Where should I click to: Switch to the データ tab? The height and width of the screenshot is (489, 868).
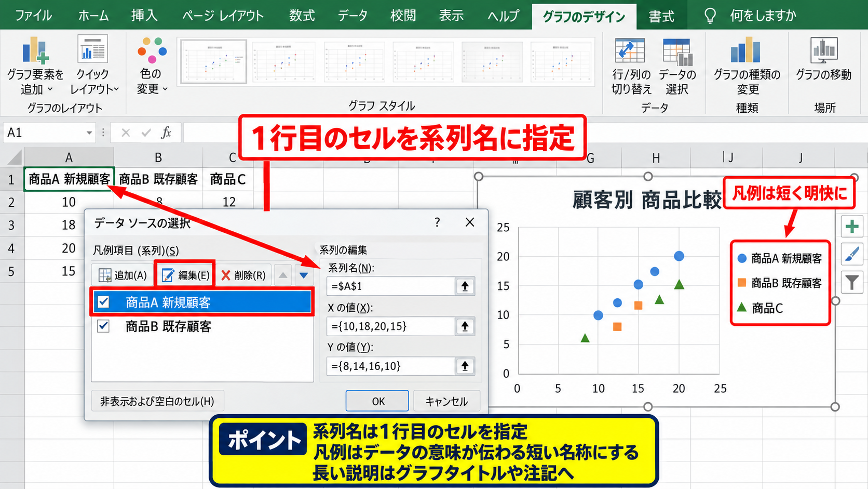tap(352, 16)
